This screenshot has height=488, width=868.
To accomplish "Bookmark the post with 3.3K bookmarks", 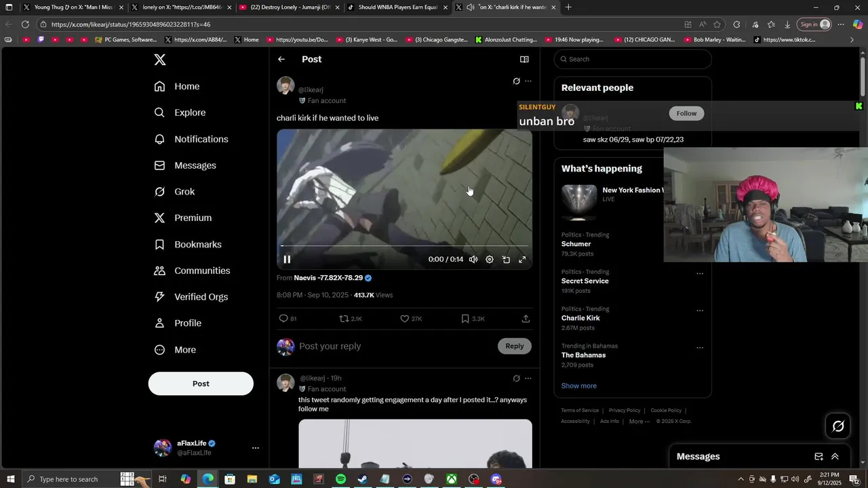I will click(x=473, y=319).
